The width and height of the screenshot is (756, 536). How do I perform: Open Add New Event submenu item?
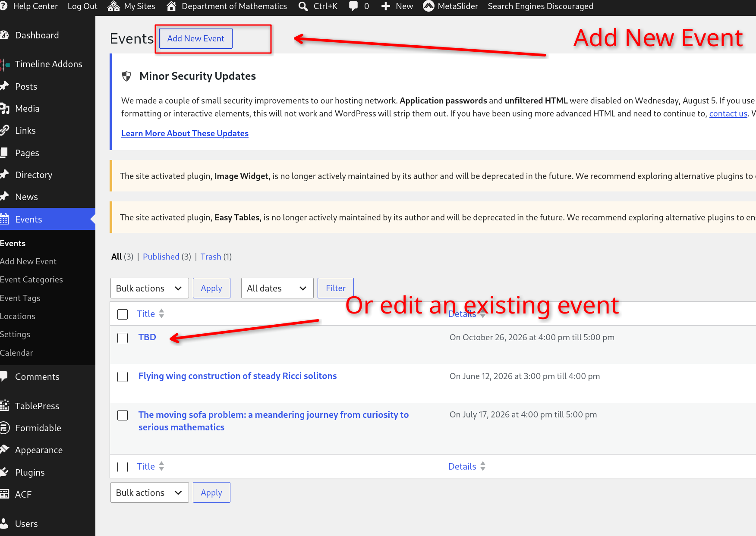28,261
